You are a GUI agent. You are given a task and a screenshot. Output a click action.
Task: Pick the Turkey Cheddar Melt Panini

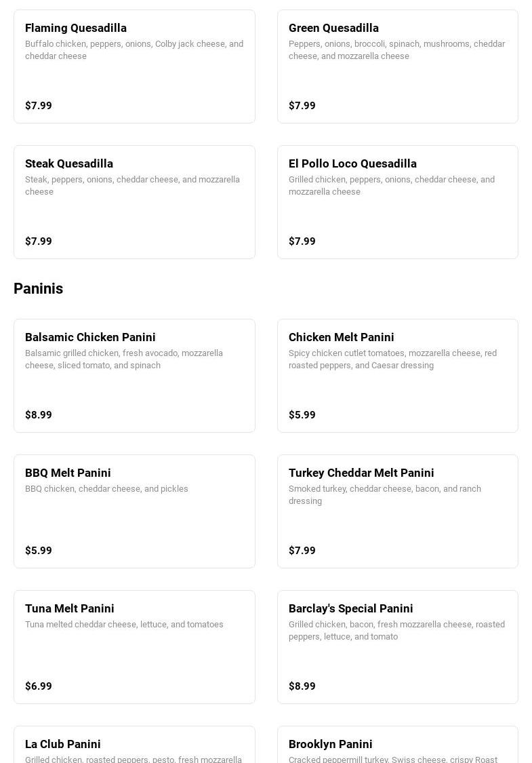397,511
